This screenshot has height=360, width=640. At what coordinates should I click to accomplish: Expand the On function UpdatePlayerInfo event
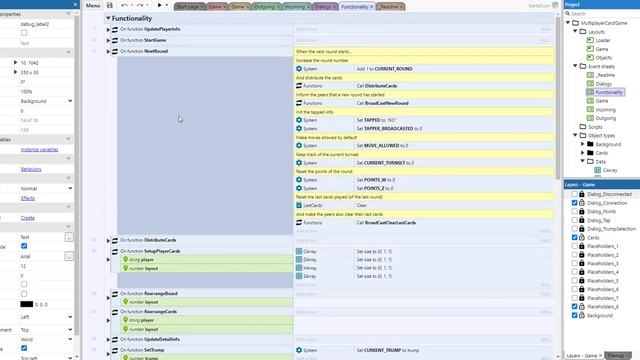pyautogui.click(x=108, y=29)
